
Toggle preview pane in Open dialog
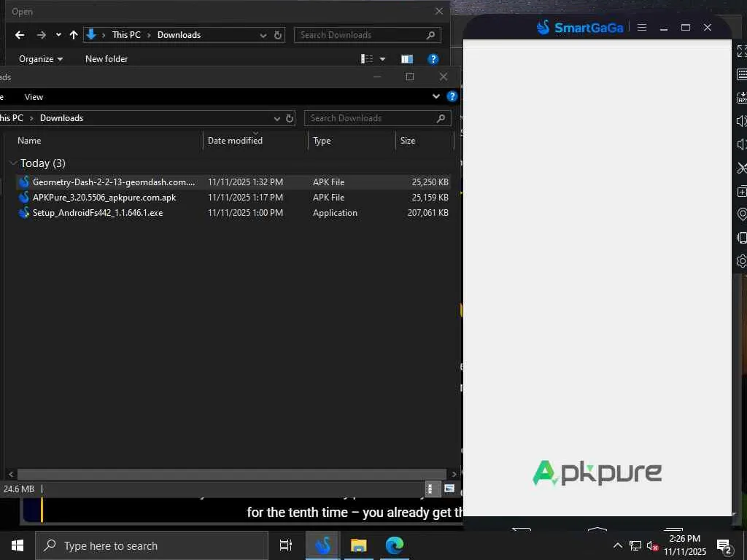pyautogui.click(x=407, y=59)
